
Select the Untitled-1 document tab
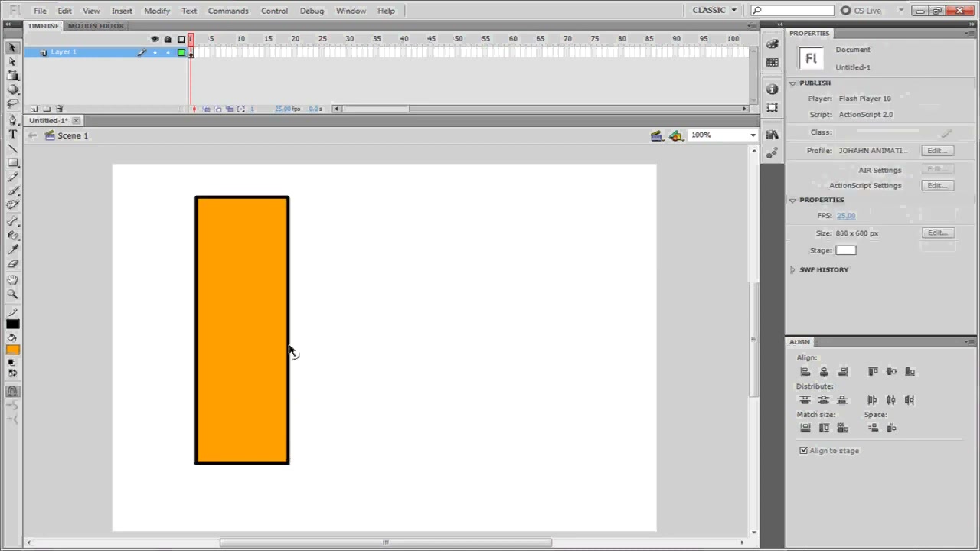coord(49,121)
